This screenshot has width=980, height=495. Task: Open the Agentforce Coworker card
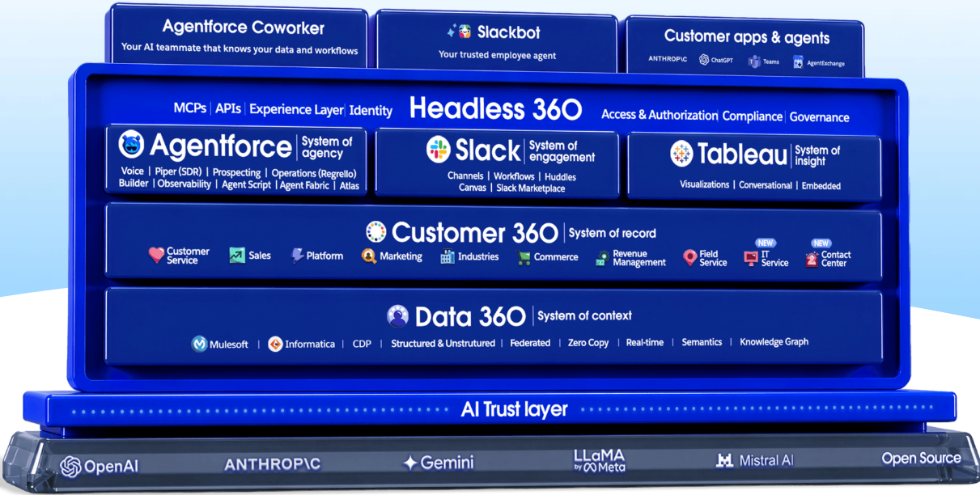click(x=239, y=36)
